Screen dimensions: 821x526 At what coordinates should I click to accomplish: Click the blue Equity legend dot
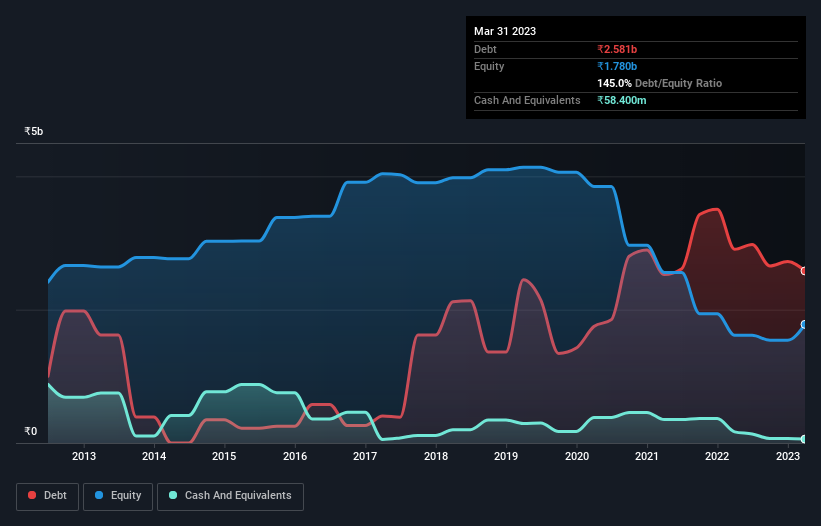point(99,495)
